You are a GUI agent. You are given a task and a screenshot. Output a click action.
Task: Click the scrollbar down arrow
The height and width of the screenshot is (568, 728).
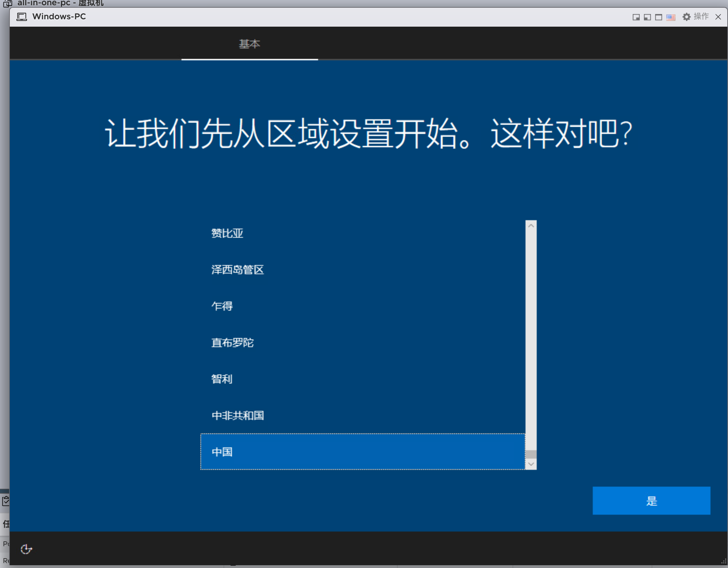tap(531, 464)
